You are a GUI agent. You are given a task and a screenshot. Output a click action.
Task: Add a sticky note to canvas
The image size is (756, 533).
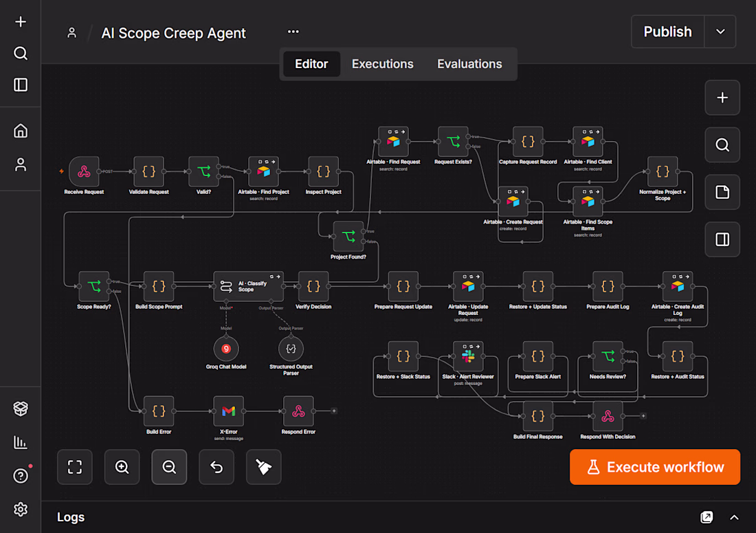coord(722,192)
